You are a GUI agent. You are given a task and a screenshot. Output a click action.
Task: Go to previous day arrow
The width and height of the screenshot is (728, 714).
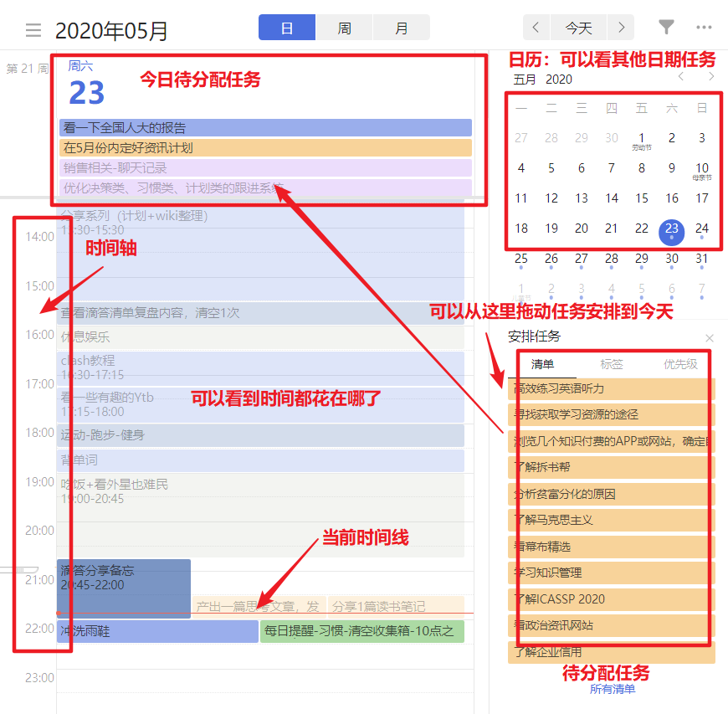(x=536, y=28)
